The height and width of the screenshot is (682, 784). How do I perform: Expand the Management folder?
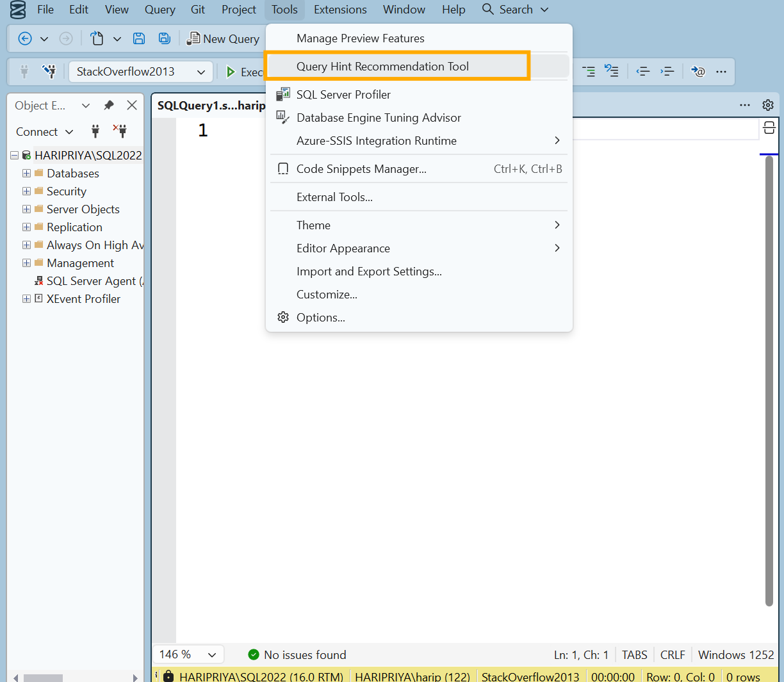(x=26, y=263)
